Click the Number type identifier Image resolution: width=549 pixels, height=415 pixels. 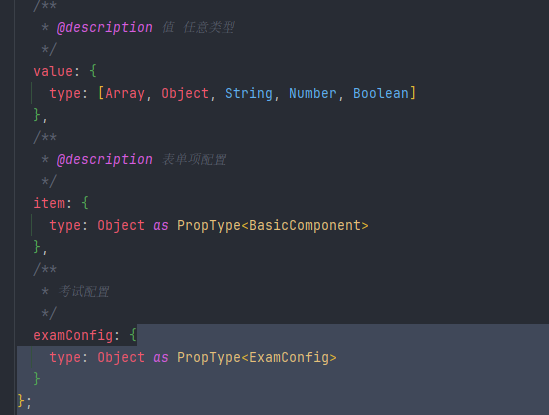(313, 94)
